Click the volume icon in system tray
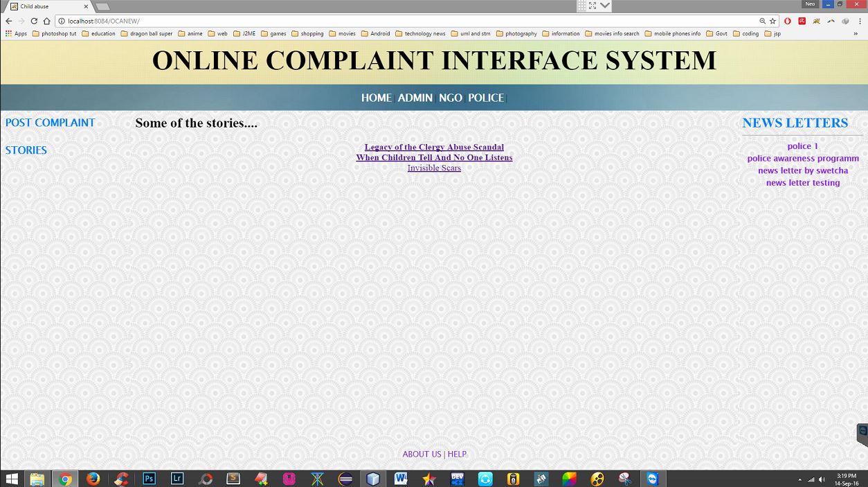This screenshot has height=487, width=868. (822, 479)
